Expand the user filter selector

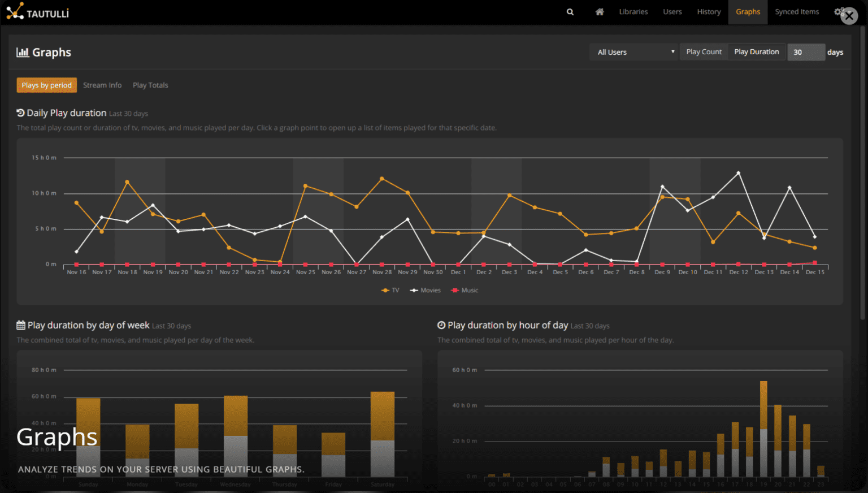tap(672, 51)
